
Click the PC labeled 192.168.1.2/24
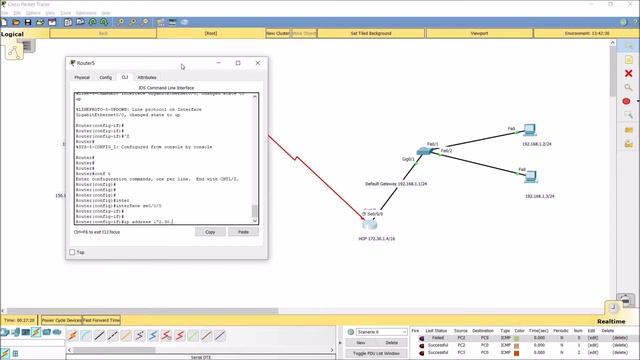[x=530, y=130]
